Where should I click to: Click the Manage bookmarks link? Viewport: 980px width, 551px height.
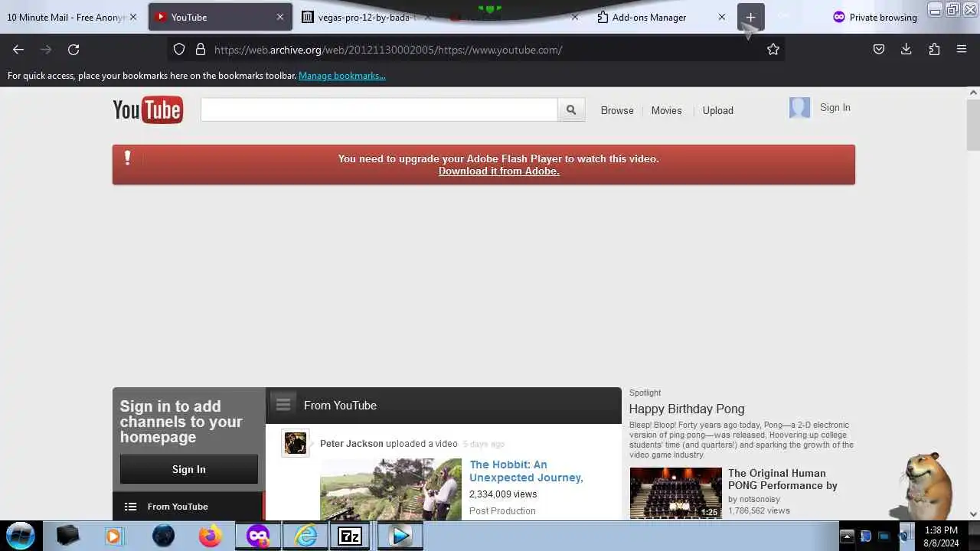pos(342,76)
